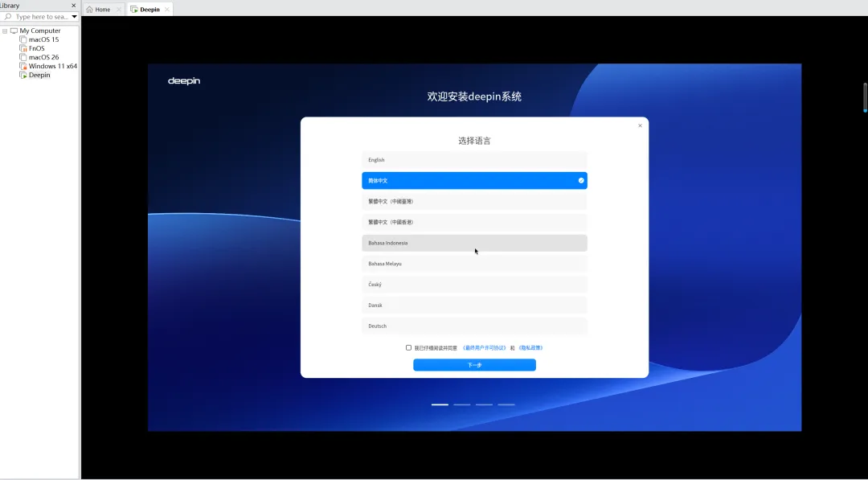Close the Deepin tab
This screenshot has height=480, width=868.
click(x=166, y=10)
